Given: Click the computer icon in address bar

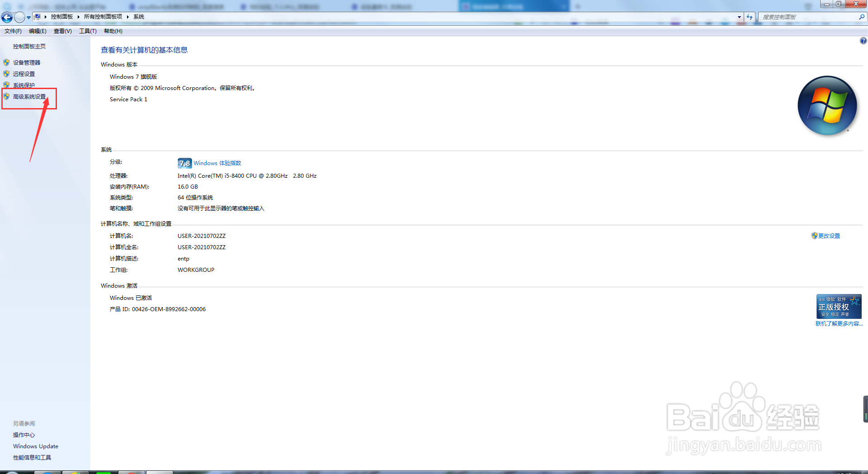Looking at the screenshot, I should click(x=38, y=17).
